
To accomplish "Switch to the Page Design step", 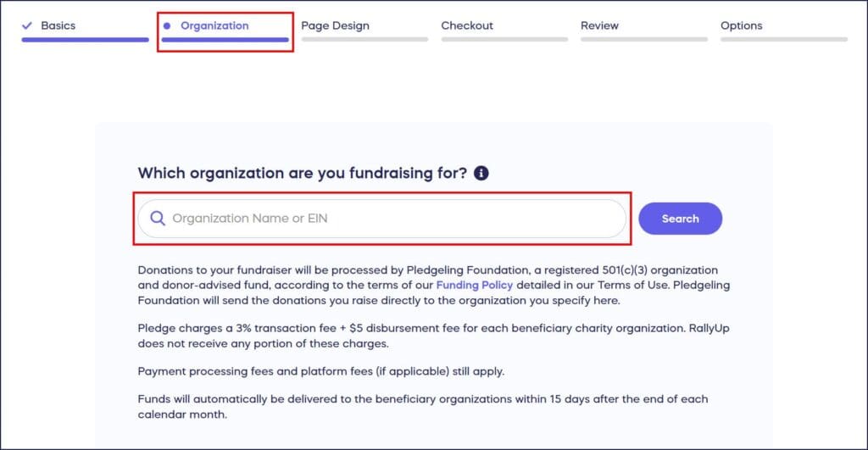I will point(335,25).
